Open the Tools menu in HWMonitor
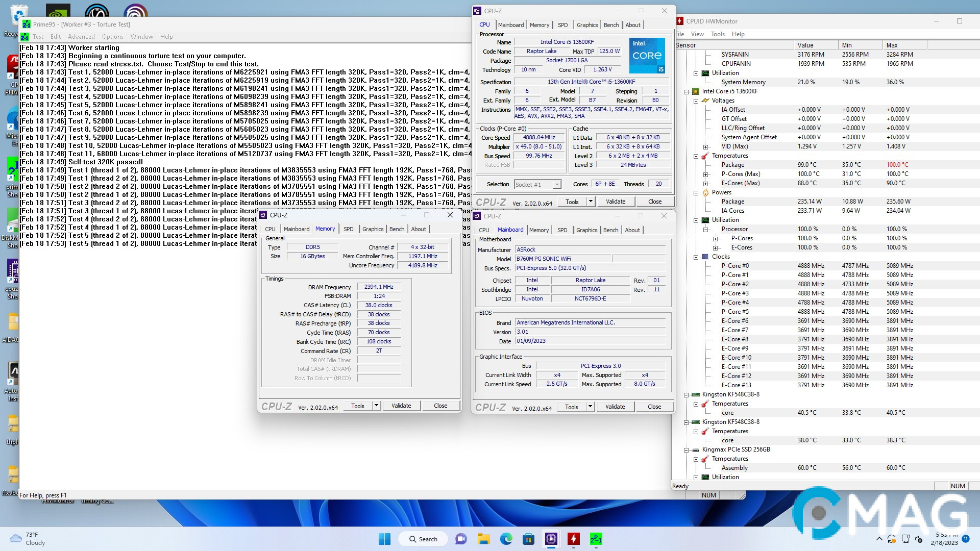Image resolution: width=980 pixels, height=551 pixels. 718,34
